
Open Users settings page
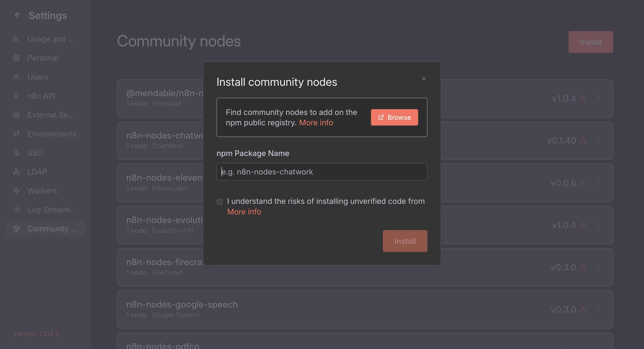click(x=37, y=77)
